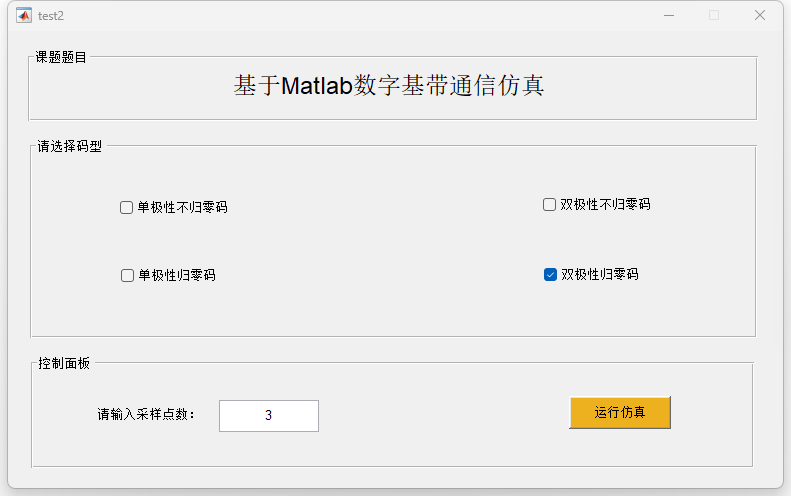Click the test2 window title text
The image size is (791, 496).
click(51, 16)
